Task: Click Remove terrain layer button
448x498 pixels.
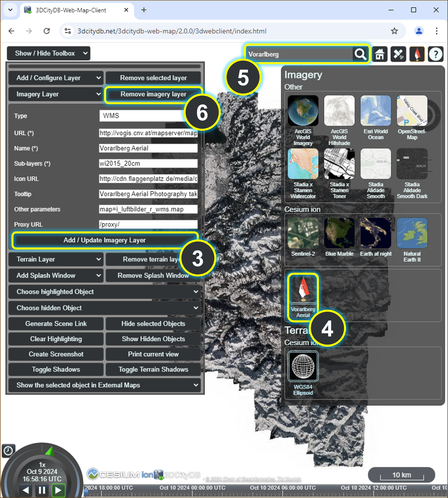Action: tap(153, 259)
